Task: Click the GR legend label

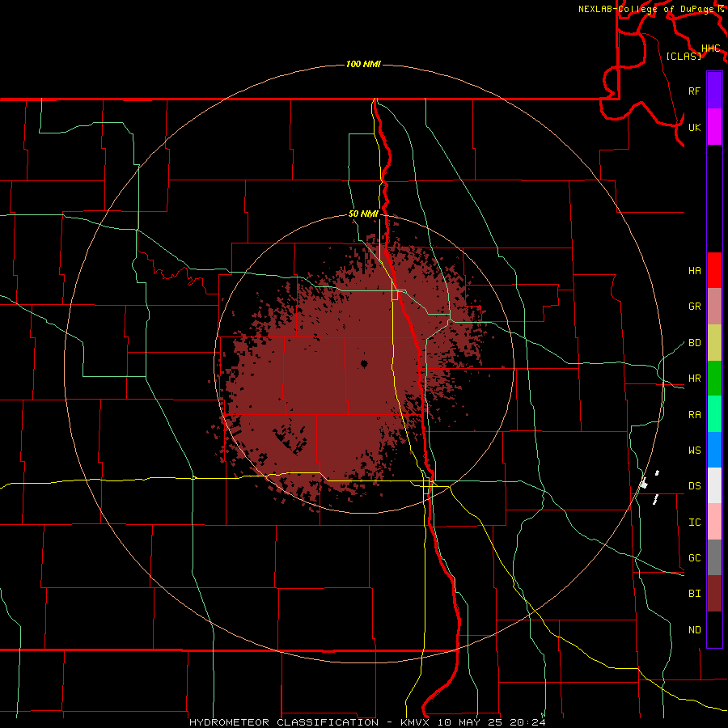Action: (694, 307)
